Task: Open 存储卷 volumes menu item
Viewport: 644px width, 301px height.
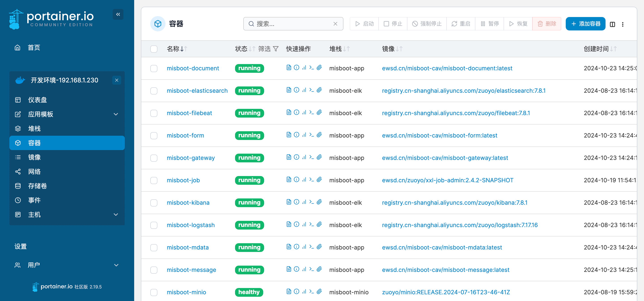Action: pyautogui.click(x=67, y=186)
